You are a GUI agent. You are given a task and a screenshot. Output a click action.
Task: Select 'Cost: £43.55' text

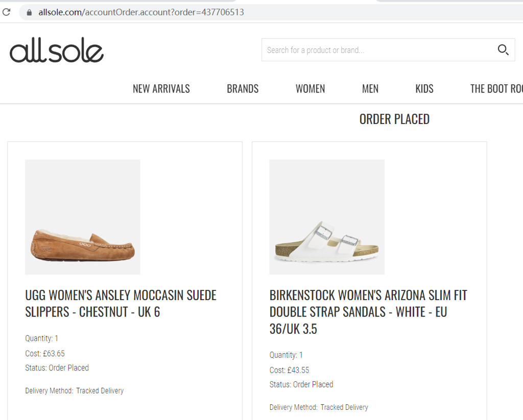[289, 370]
